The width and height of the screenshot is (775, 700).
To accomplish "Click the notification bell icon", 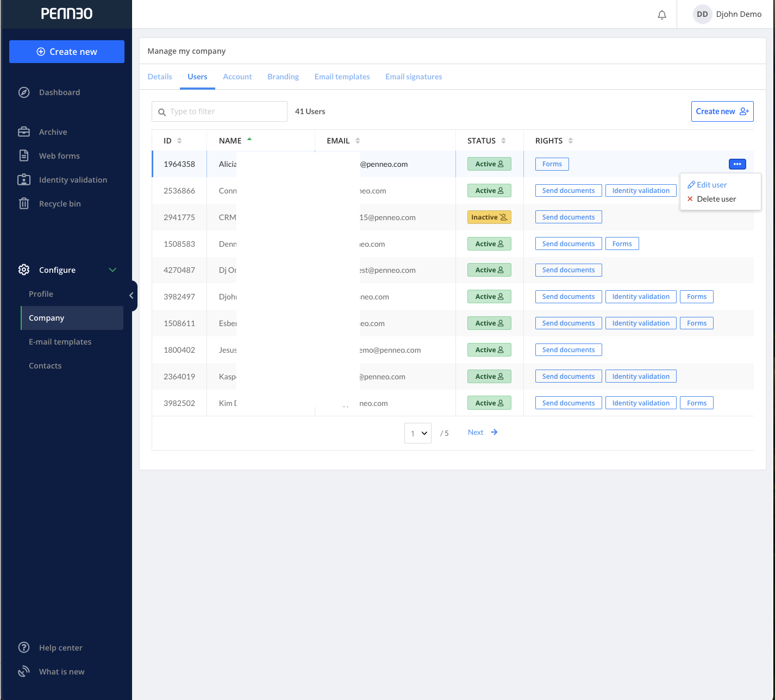I will coord(662,15).
